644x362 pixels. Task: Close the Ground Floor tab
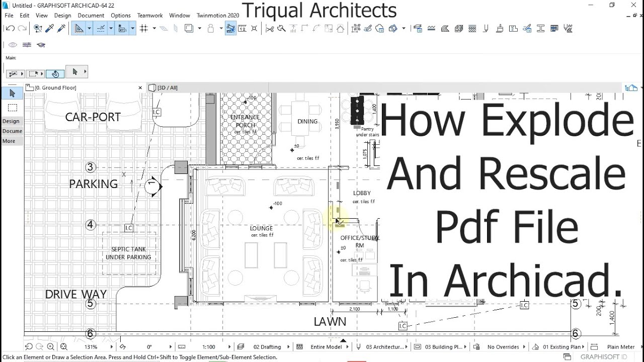[140, 87]
